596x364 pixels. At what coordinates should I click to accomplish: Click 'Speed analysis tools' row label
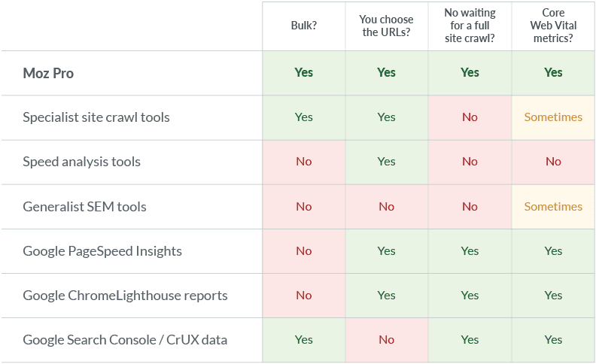point(81,162)
